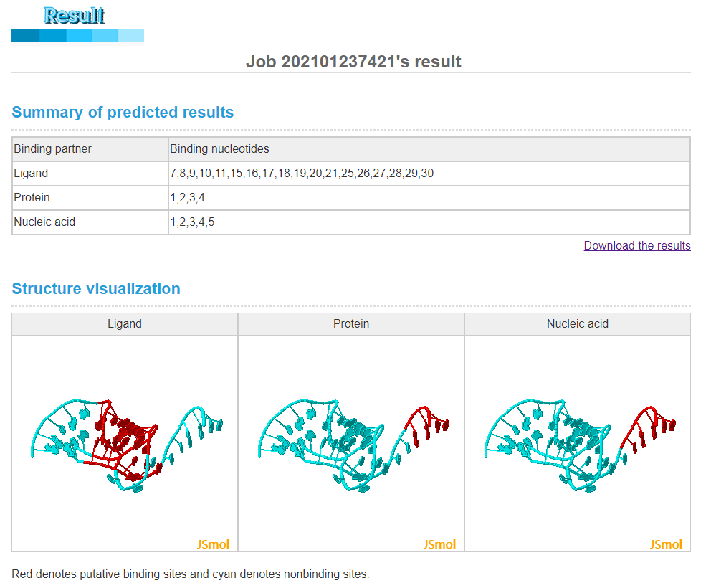Click the red and cyan color legend note
Image resolution: width=711 pixels, height=588 pixels.
coord(191,574)
